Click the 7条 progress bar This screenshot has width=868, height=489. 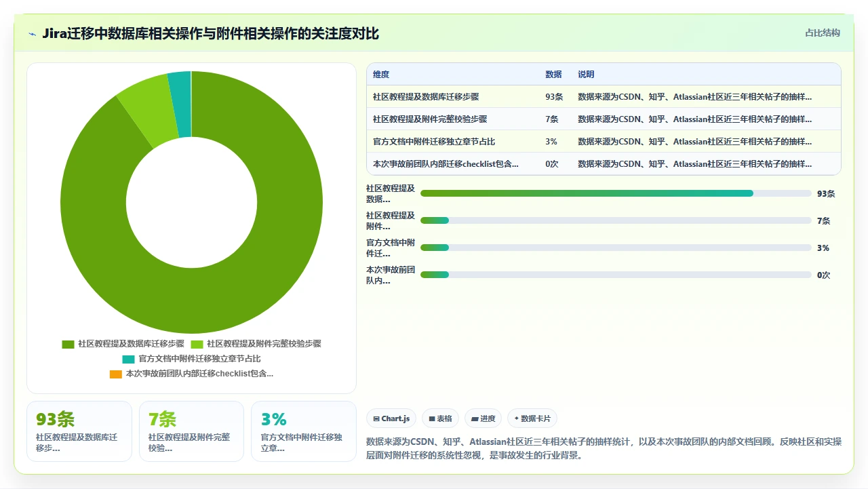[x=616, y=220]
